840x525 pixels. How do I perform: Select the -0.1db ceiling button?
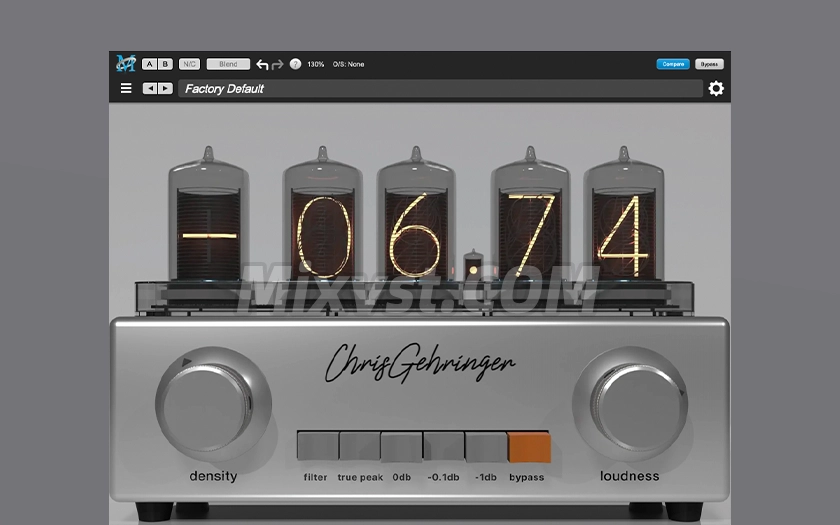[x=443, y=447]
